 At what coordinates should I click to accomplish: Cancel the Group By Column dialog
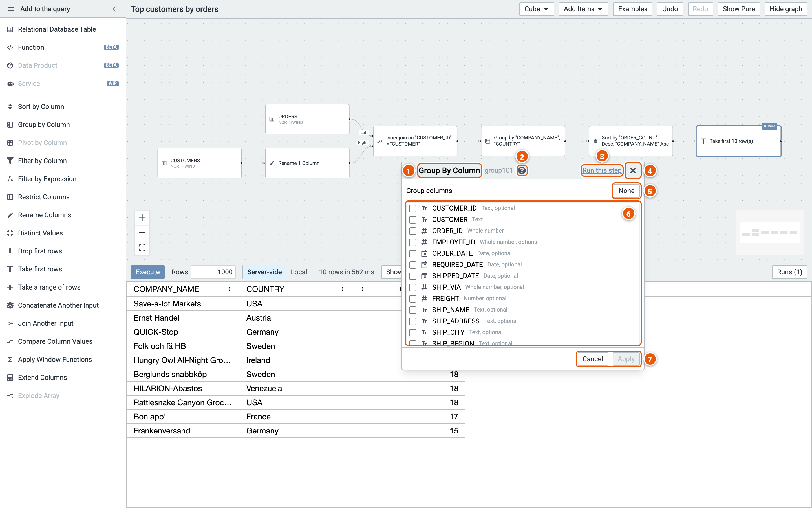[x=593, y=359]
